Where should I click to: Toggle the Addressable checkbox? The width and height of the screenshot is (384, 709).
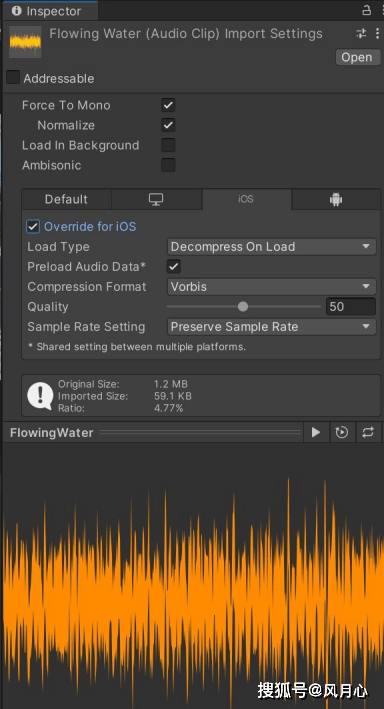click(13, 77)
